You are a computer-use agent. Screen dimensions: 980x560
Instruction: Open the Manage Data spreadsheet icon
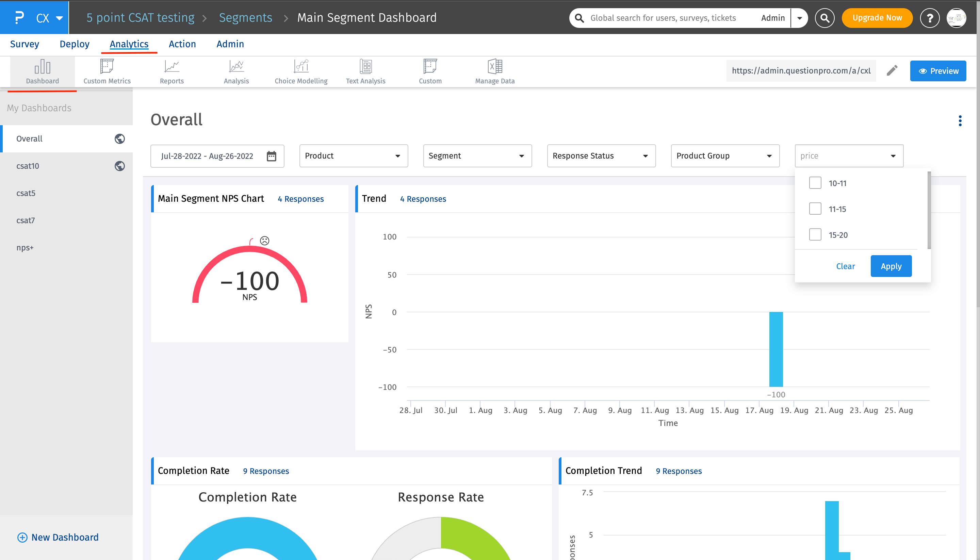(x=495, y=71)
